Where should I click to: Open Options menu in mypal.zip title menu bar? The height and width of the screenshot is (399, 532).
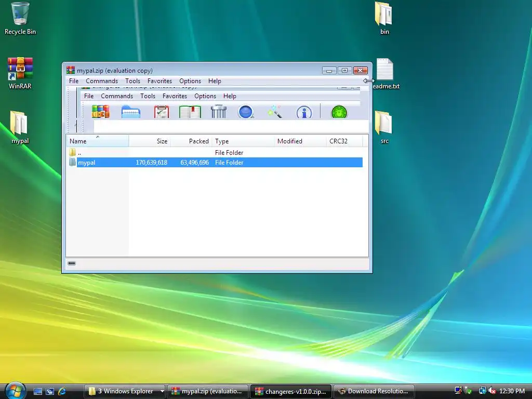(x=190, y=81)
